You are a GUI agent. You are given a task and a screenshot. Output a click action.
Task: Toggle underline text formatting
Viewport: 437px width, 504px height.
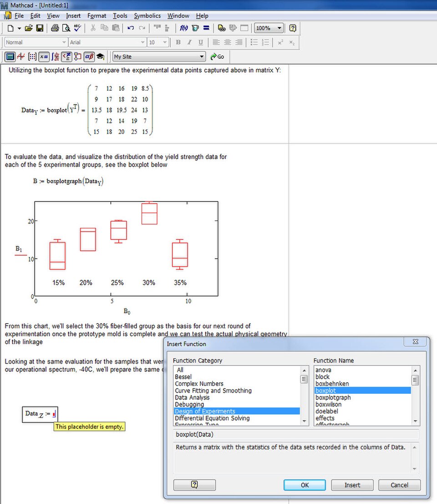point(201,42)
